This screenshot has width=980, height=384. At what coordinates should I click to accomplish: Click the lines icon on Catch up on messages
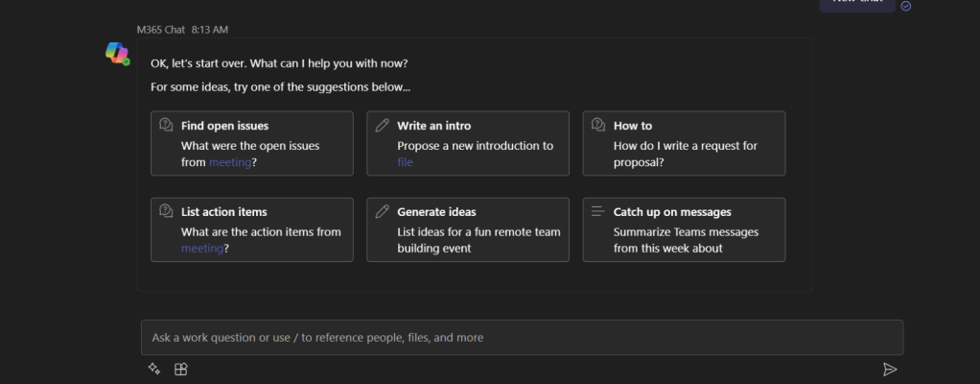(x=598, y=212)
